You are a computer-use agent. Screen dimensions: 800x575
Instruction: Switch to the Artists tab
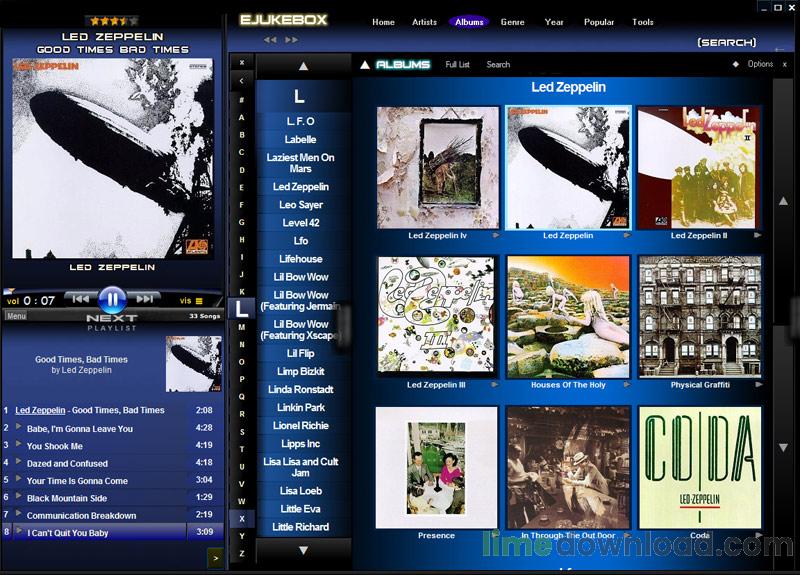pyautogui.click(x=424, y=22)
